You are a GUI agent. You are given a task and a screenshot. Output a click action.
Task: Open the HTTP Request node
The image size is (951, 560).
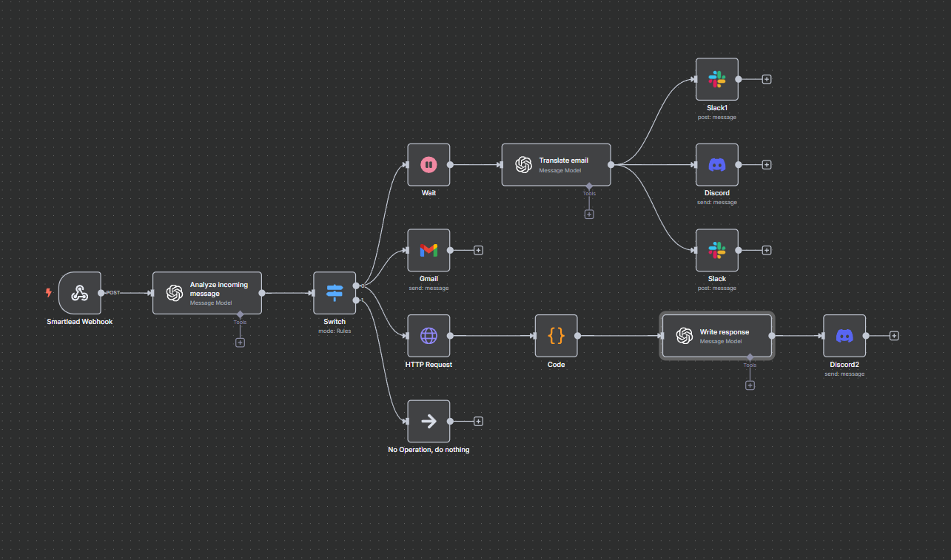[x=429, y=336]
